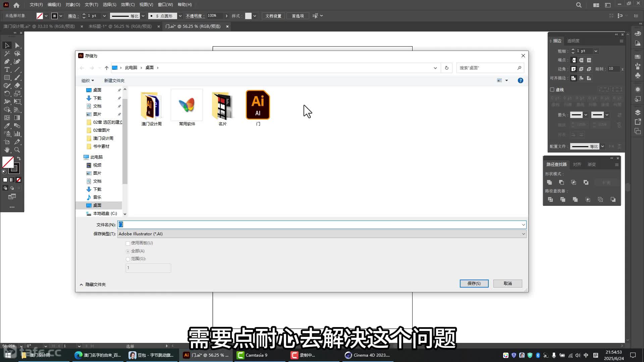Click the Unite shape mode icon

click(549, 182)
